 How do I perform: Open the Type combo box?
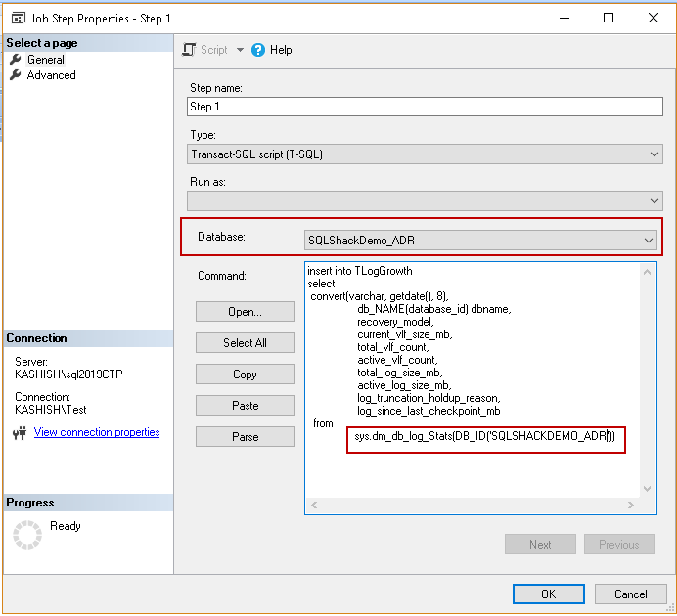tap(425, 154)
